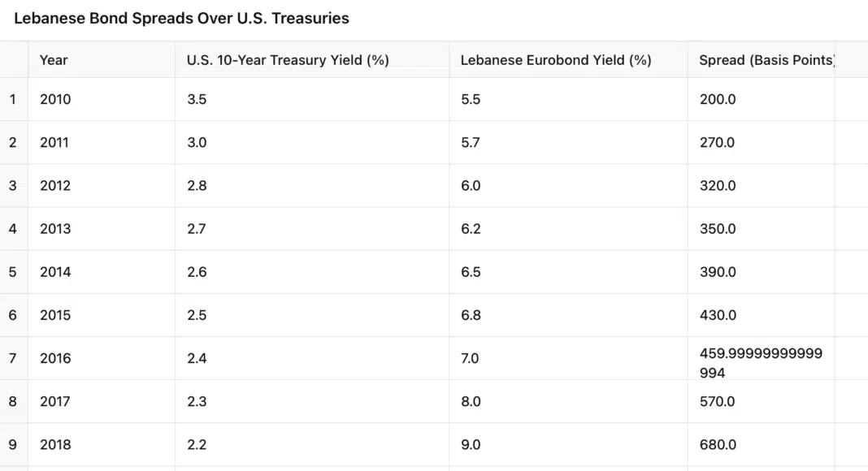Screen dimensions: 868x471
Task: Click the Lebanese Eurobond Yield column header
Action: click(x=556, y=60)
